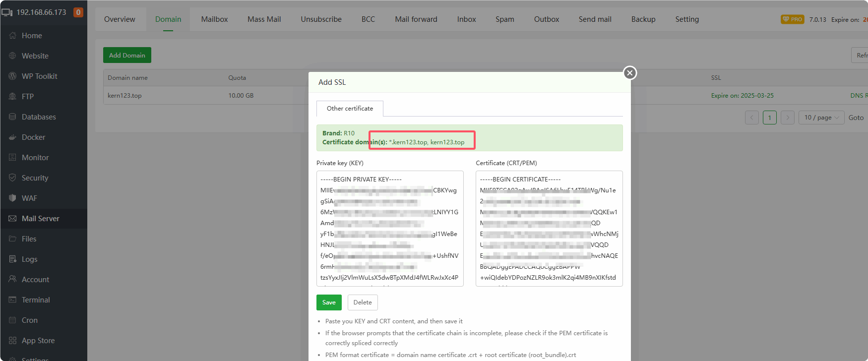Save the SSL certificate

point(329,302)
